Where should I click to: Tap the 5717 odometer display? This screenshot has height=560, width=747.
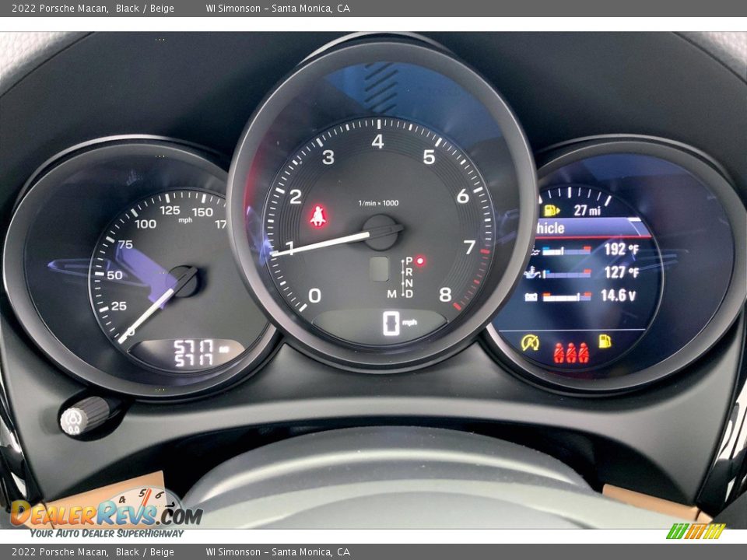coord(194,353)
